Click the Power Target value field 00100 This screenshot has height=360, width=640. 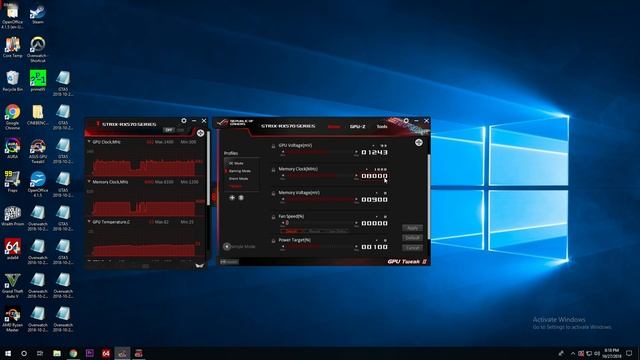coord(374,247)
